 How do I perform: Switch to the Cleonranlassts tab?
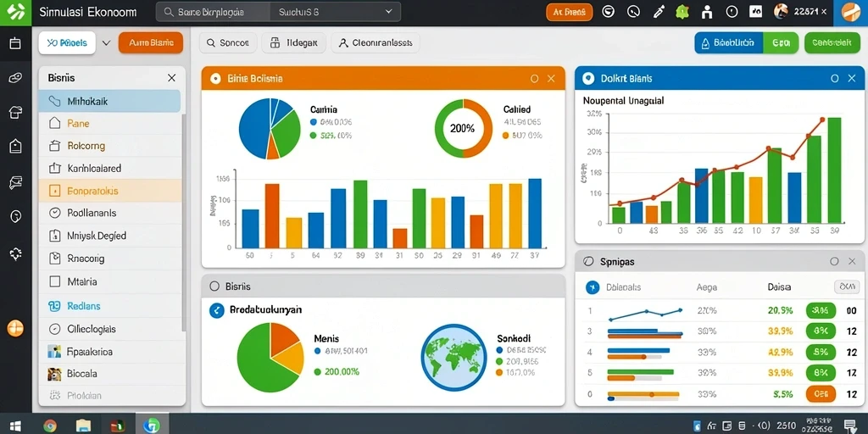376,42
